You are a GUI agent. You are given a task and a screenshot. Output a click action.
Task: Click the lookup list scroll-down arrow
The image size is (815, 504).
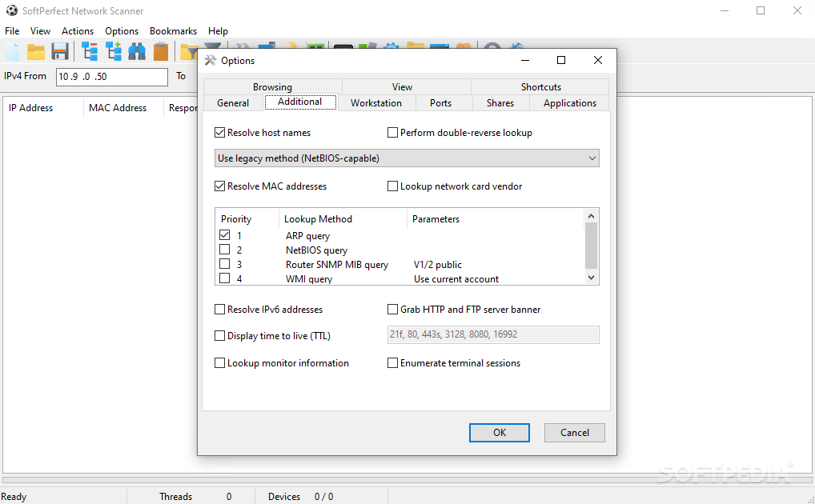(x=591, y=278)
